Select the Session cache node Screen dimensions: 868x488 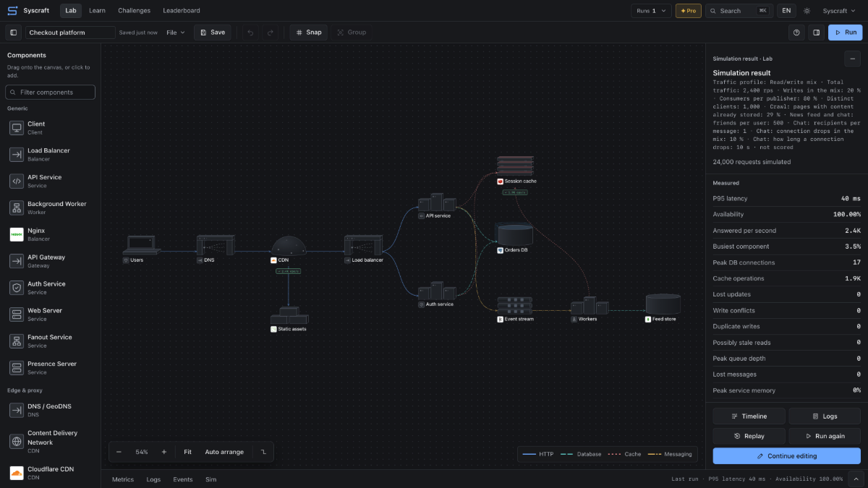click(515, 166)
